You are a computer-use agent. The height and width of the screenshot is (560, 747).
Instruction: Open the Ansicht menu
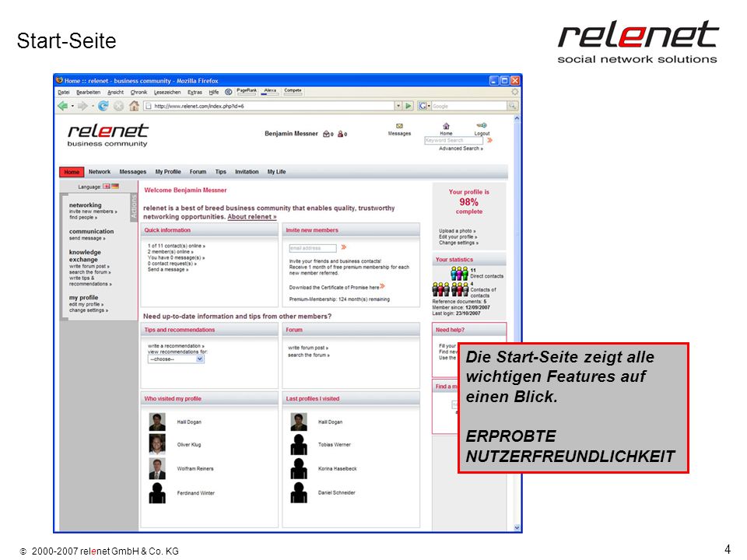point(115,93)
